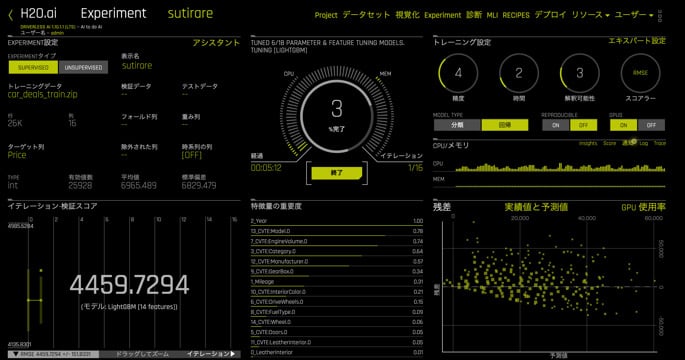The height and width of the screenshot is (360, 685).
Task: Open the データセット menu item
Action: coord(366,15)
